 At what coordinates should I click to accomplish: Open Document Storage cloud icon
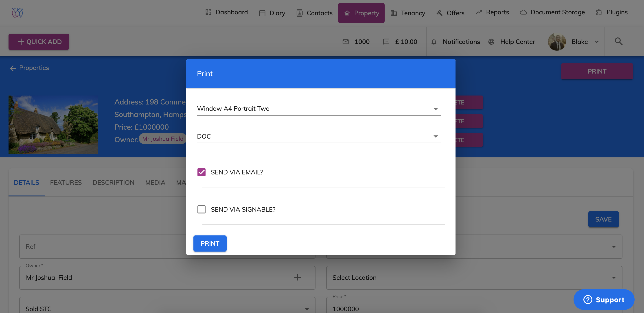(x=524, y=12)
